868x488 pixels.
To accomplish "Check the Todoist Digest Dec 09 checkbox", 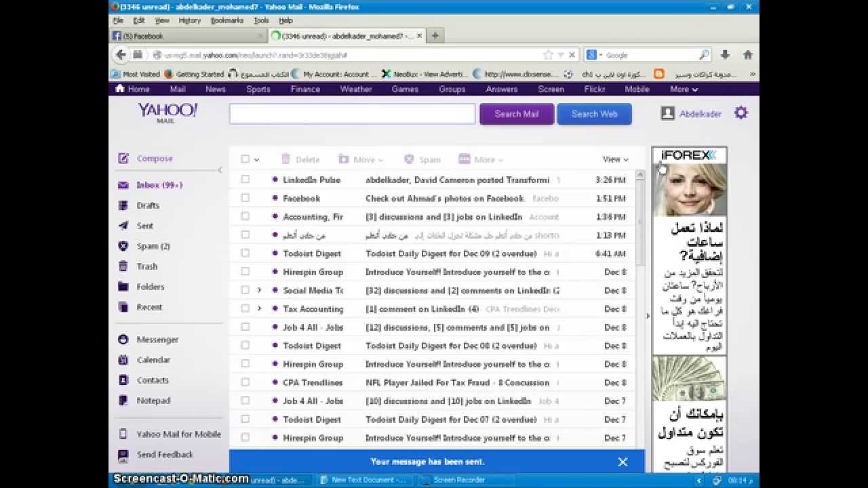I will click(x=245, y=253).
